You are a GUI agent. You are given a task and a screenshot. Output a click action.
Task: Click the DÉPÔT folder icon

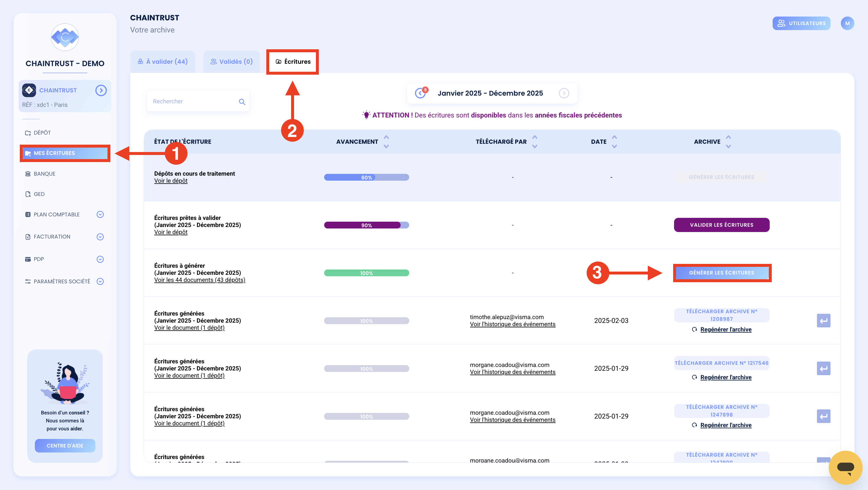click(x=28, y=133)
